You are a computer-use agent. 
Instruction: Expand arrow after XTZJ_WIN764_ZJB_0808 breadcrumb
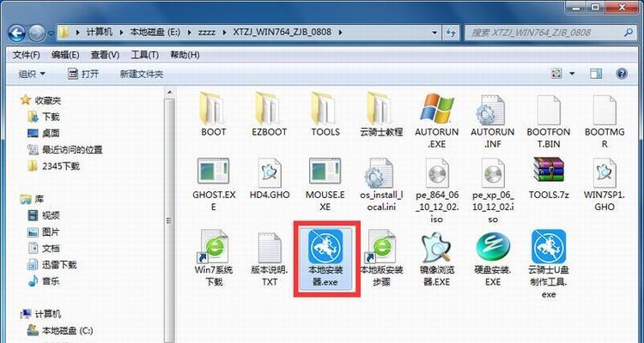click(340, 33)
